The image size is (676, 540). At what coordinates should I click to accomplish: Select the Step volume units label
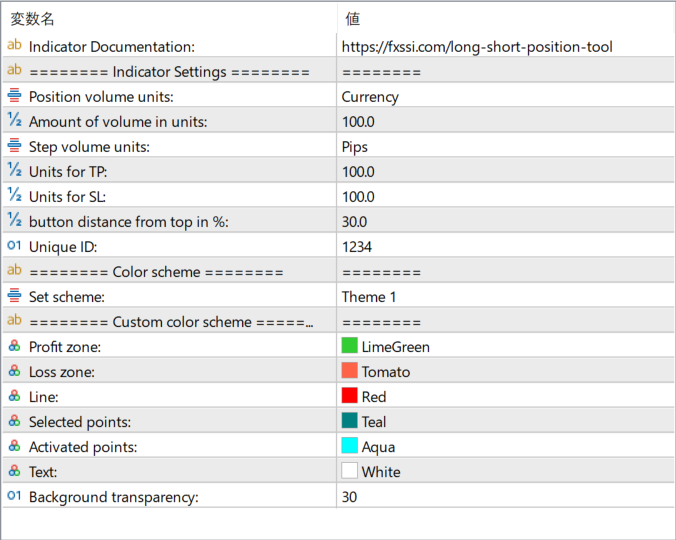point(89,147)
